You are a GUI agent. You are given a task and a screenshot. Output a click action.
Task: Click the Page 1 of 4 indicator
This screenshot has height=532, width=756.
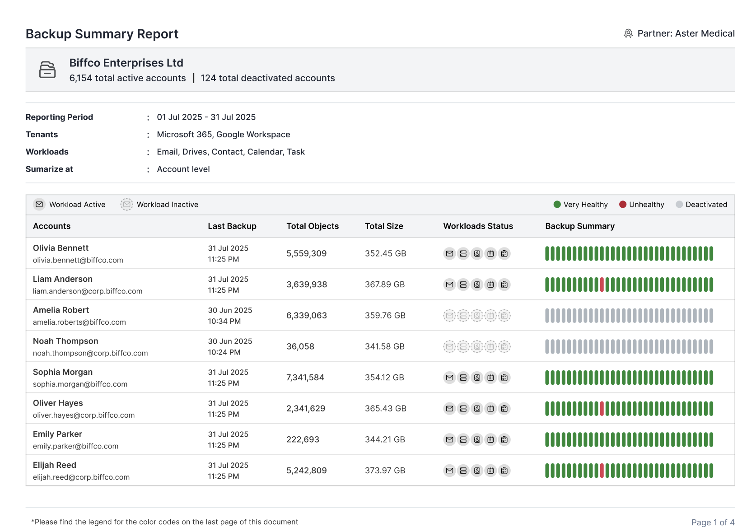click(x=713, y=523)
